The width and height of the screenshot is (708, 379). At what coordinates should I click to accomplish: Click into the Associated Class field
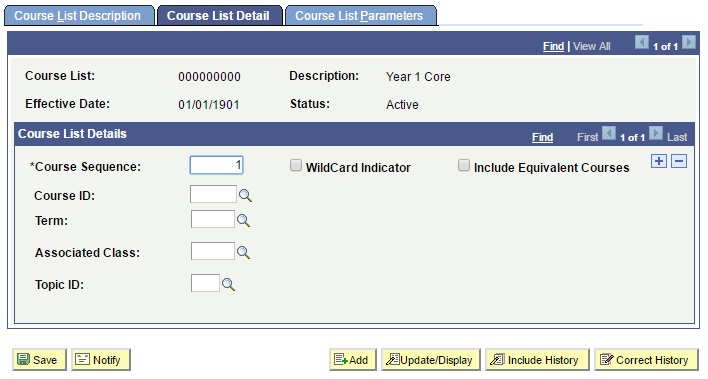pos(213,251)
